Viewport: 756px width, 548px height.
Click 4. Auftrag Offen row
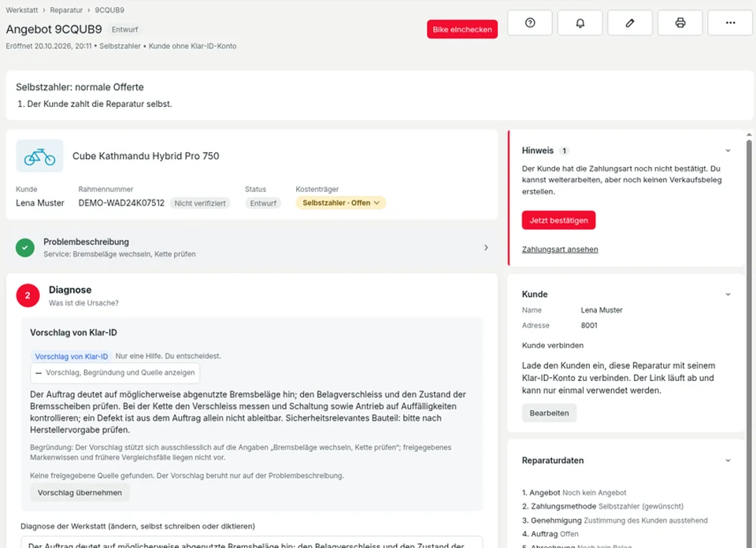(550, 534)
